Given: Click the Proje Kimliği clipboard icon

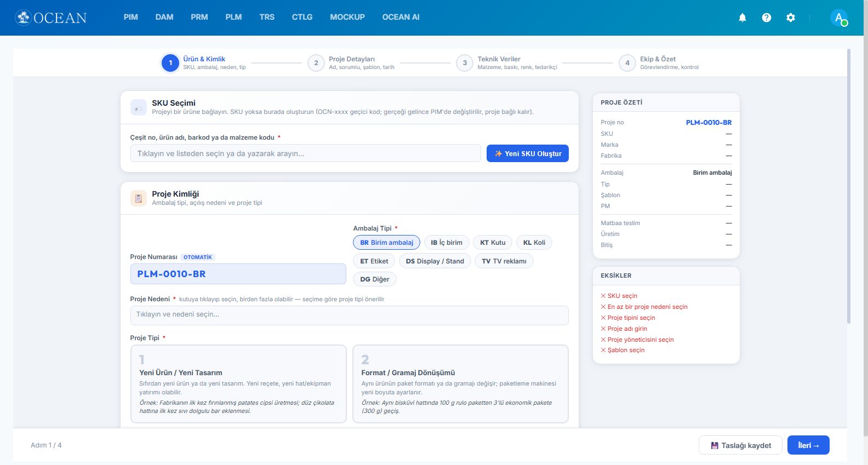Looking at the screenshot, I should click(139, 198).
